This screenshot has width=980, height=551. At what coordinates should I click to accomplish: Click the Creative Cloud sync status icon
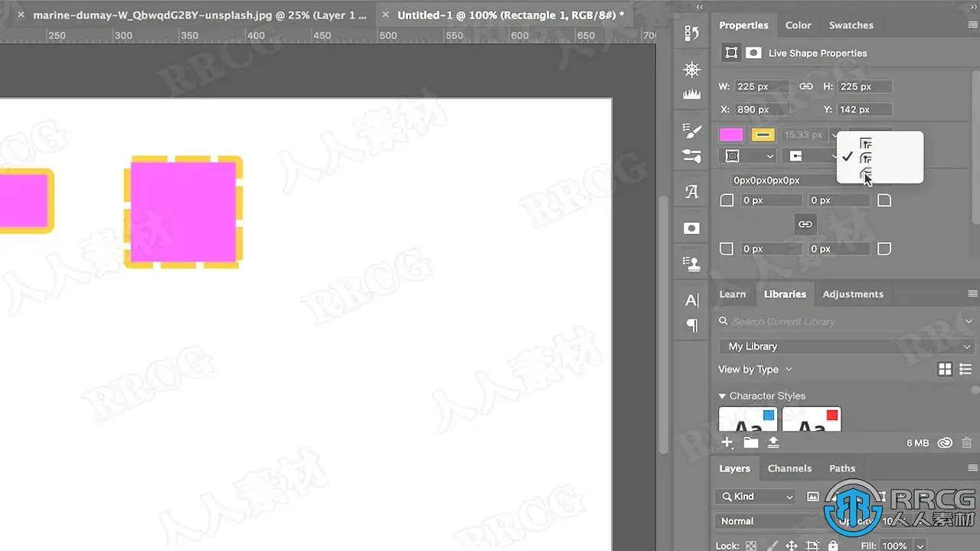[x=946, y=442]
